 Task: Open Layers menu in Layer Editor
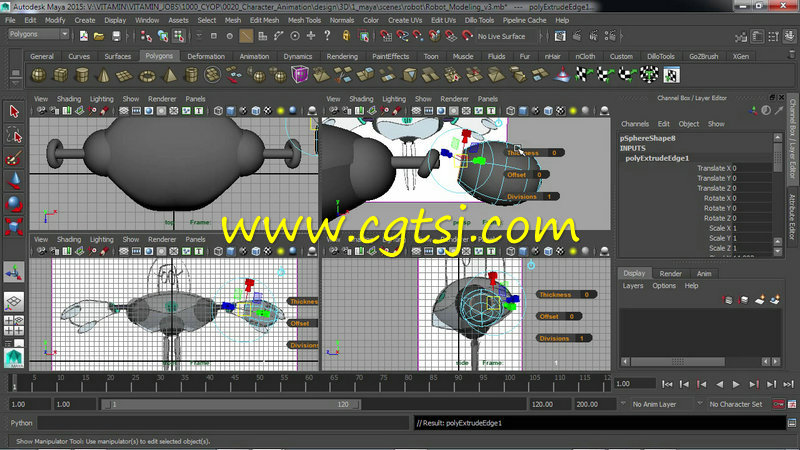(633, 286)
